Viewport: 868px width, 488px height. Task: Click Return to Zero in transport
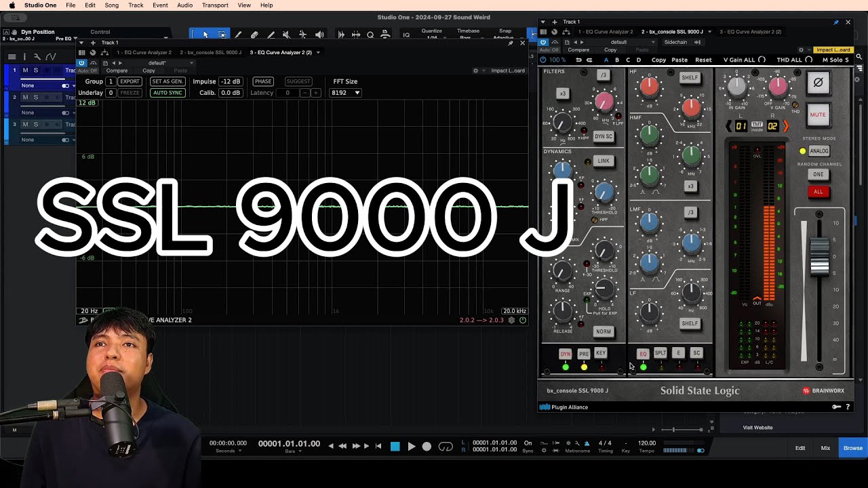[378, 446]
